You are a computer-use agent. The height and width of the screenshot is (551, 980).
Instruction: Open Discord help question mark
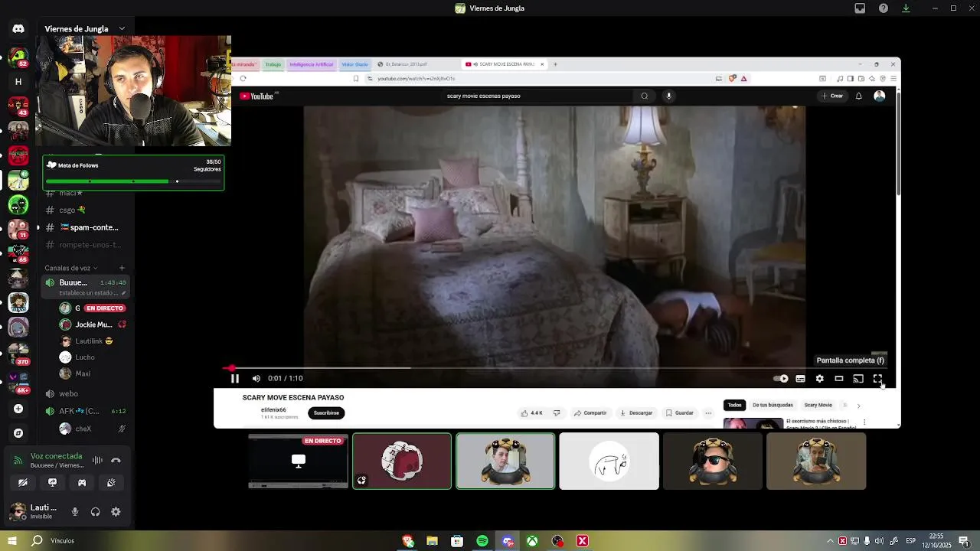click(884, 8)
